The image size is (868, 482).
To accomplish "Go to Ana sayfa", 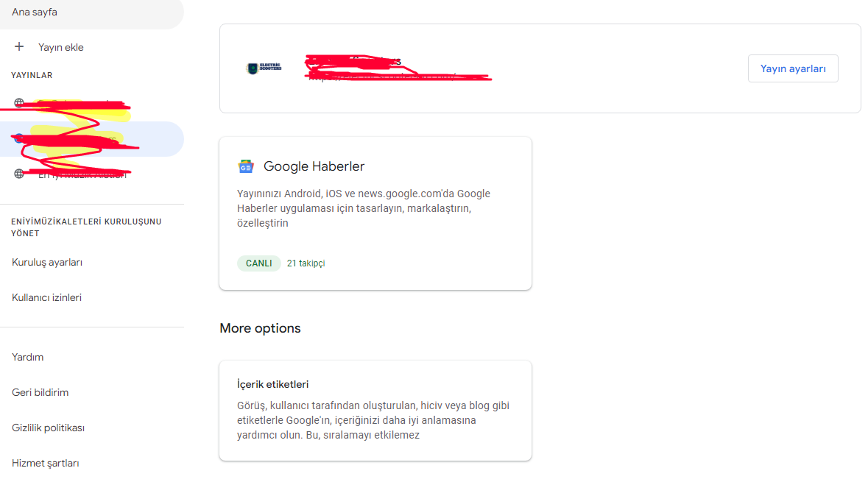I will [x=35, y=13].
